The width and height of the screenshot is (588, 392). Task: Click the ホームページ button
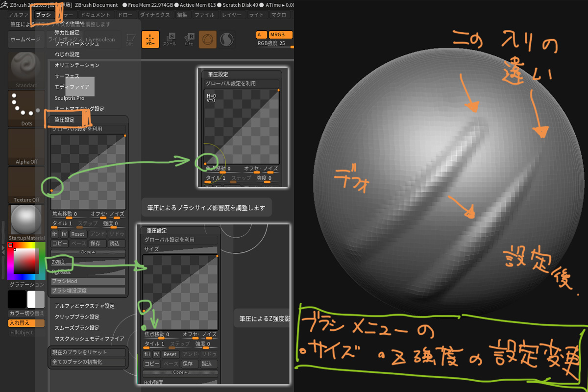[x=25, y=40]
